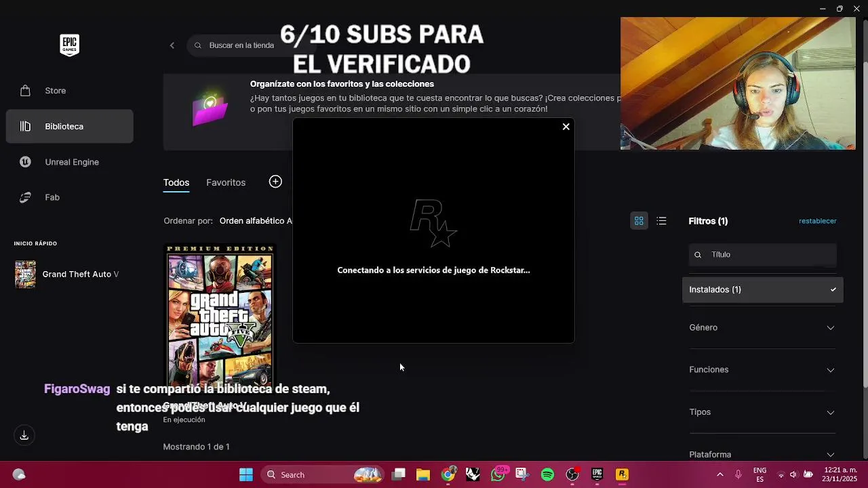Open Spotify from the taskbar

pyautogui.click(x=547, y=475)
